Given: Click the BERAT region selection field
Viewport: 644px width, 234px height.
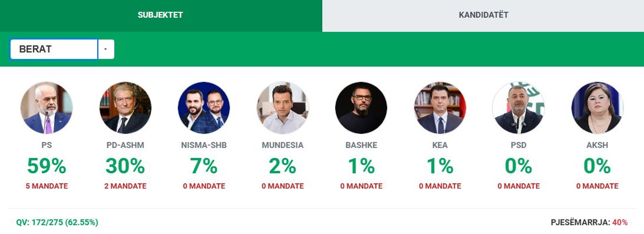Looking at the screenshot, I should 54,49.
